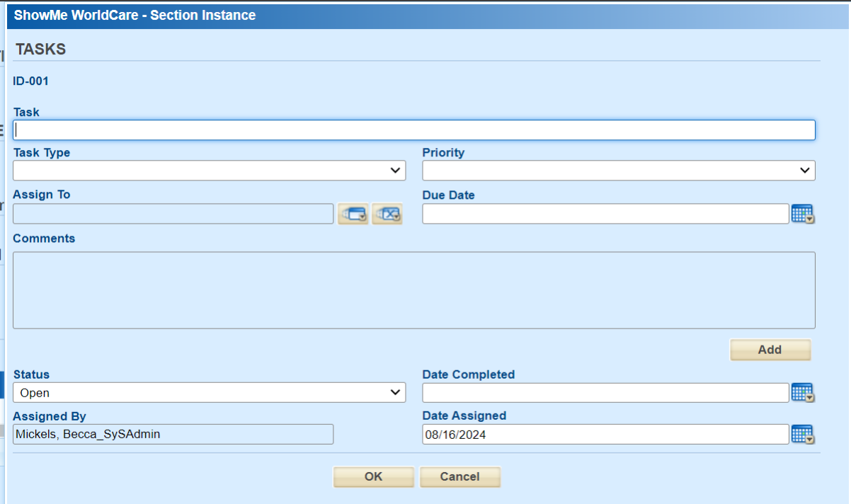Click the Assign To read-only field
Viewport: 851px width, 504px height.
pos(173,214)
